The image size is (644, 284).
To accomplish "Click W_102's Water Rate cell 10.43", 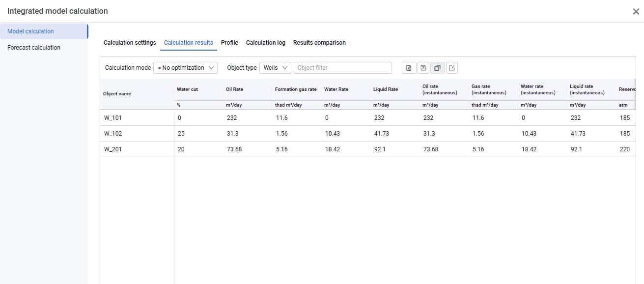I will click(333, 134).
